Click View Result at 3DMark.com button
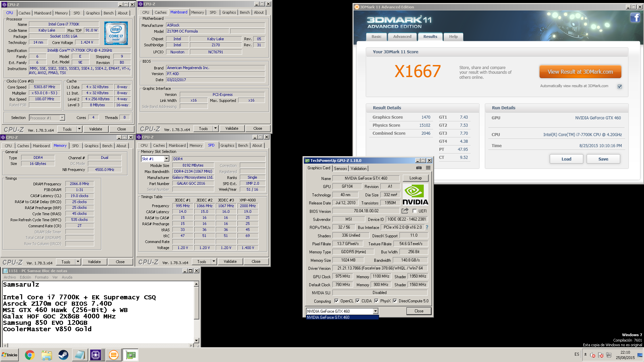 tap(580, 72)
